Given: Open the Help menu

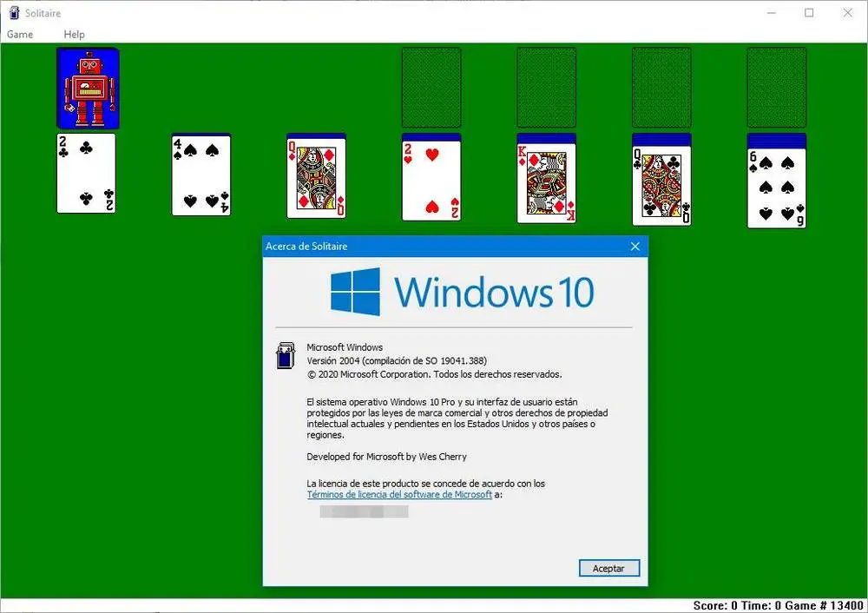Looking at the screenshot, I should click(x=74, y=35).
